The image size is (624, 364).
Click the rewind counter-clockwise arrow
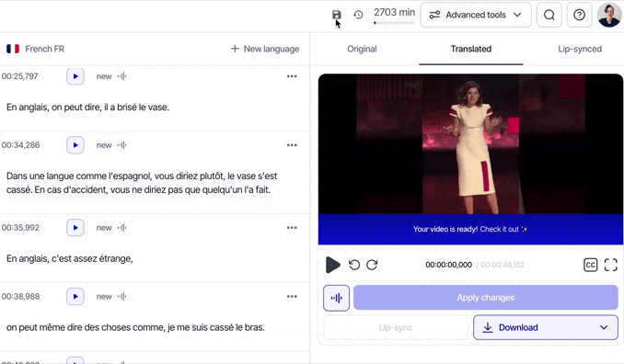pos(354,265)
